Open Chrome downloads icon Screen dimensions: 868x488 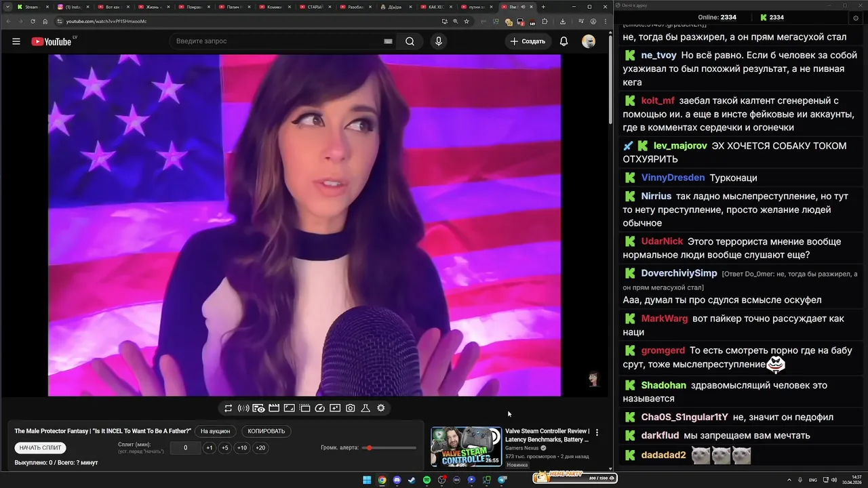click(x=563, y=21)
